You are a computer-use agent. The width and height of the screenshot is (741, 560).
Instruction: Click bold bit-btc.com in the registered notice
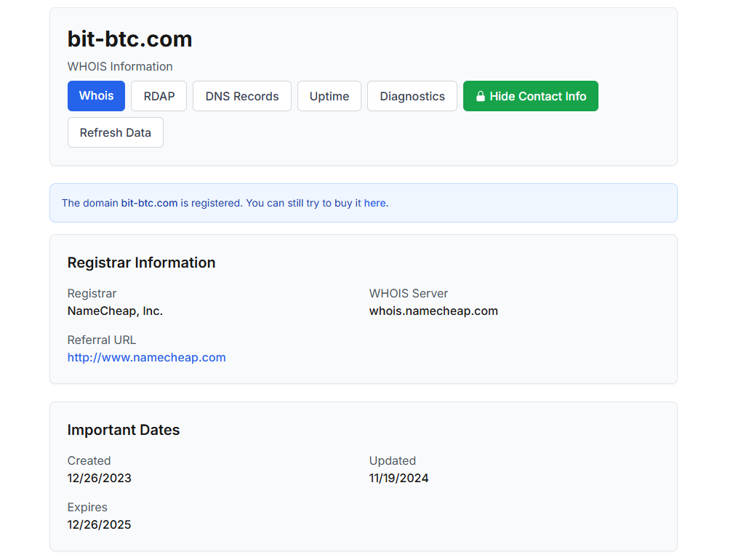tap(149, 203)
